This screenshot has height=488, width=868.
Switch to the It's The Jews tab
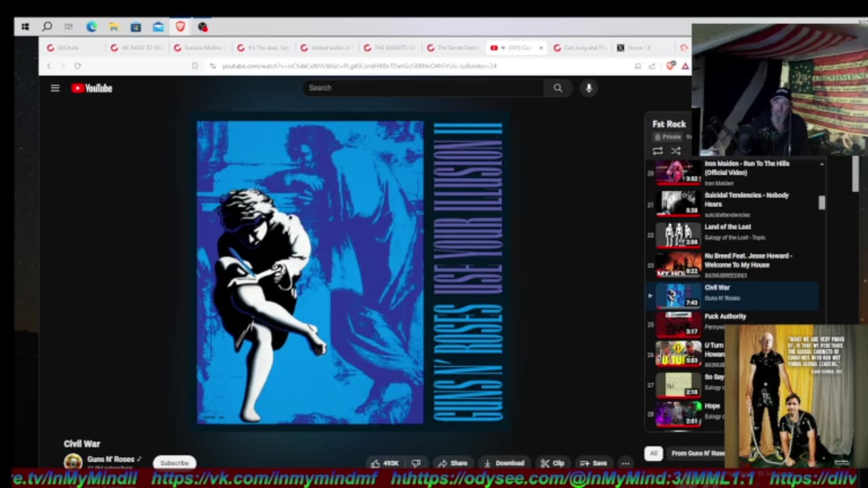pyautogui.click(x=263, y=47)
